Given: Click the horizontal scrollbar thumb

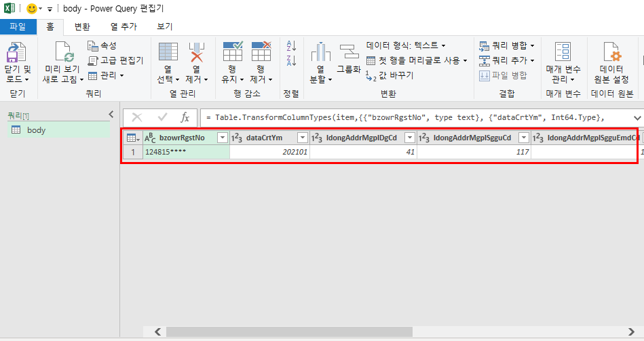Looking at the screenshot, I should tap(289, 332).
